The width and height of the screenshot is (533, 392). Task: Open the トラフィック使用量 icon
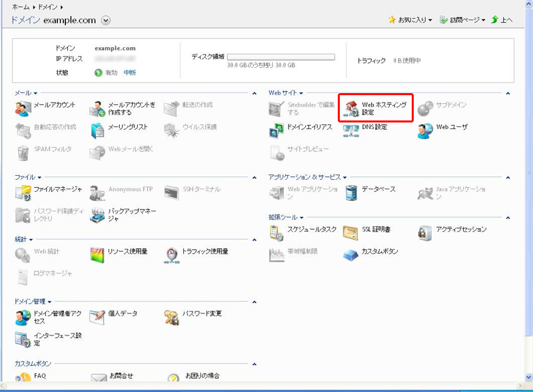(x=171, y=255)
